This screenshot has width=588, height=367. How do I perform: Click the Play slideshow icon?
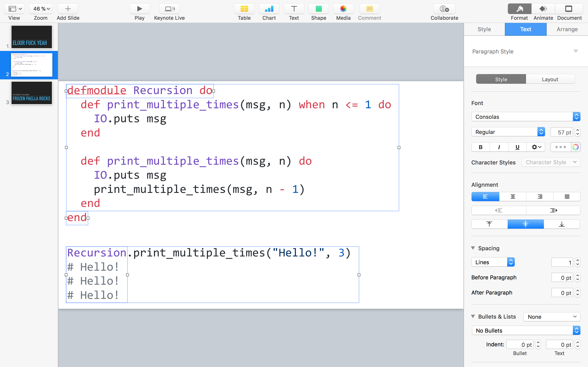tap(139, 9)
